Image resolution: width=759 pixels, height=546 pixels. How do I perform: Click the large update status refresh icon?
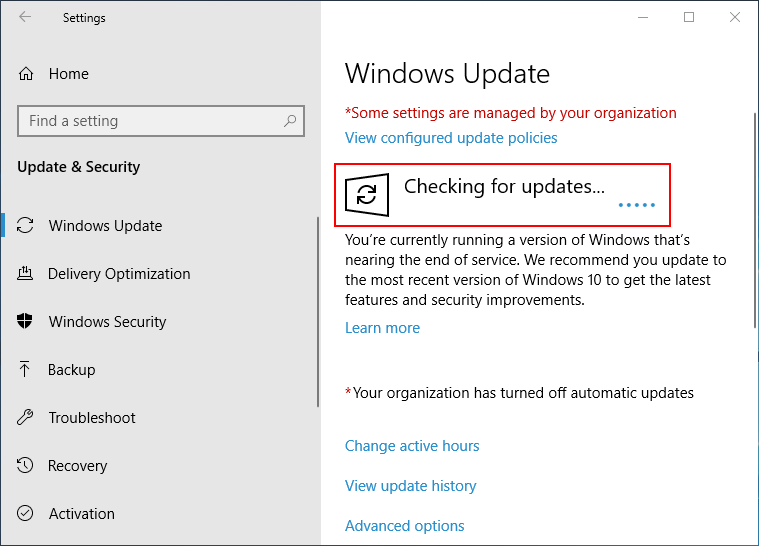coord(367,194)
